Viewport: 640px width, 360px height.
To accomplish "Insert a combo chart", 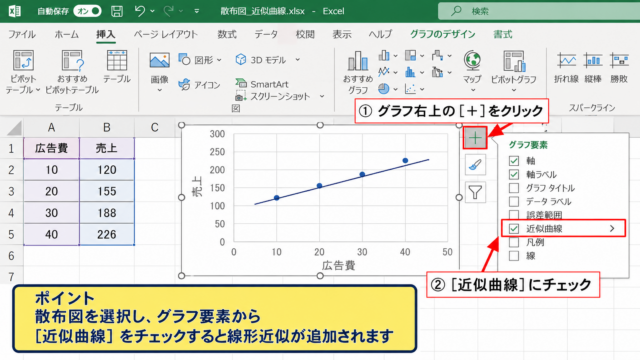I will coord(437,72).
